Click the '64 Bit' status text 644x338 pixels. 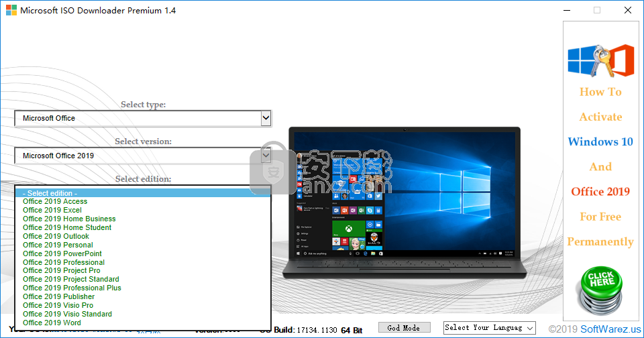(x=352, y=330)
